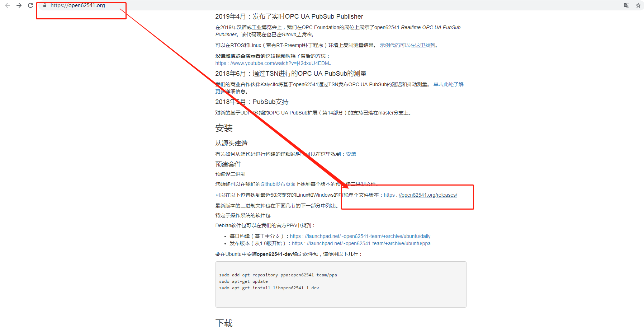
Task: Reload the open62541.org page
Action: [30, 5]
